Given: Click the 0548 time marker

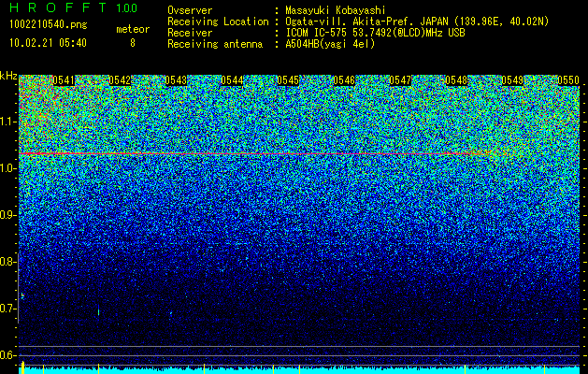Looking at the screenshot, I should coord(456,80).
